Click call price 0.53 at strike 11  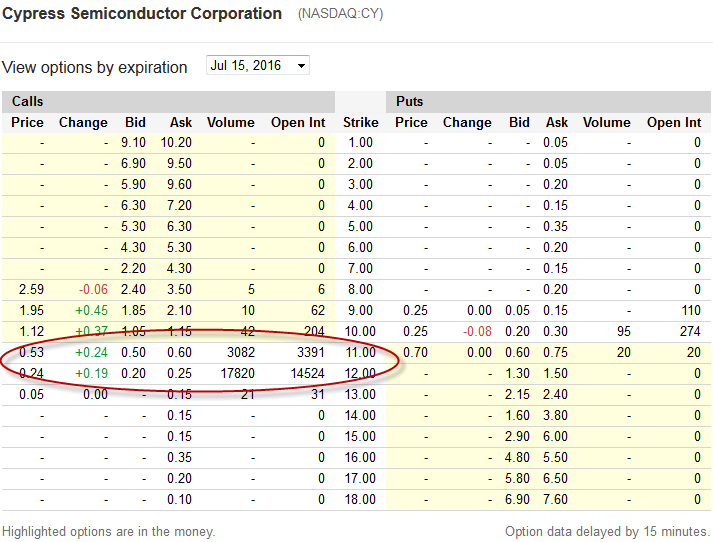click(x=31, y=352)
